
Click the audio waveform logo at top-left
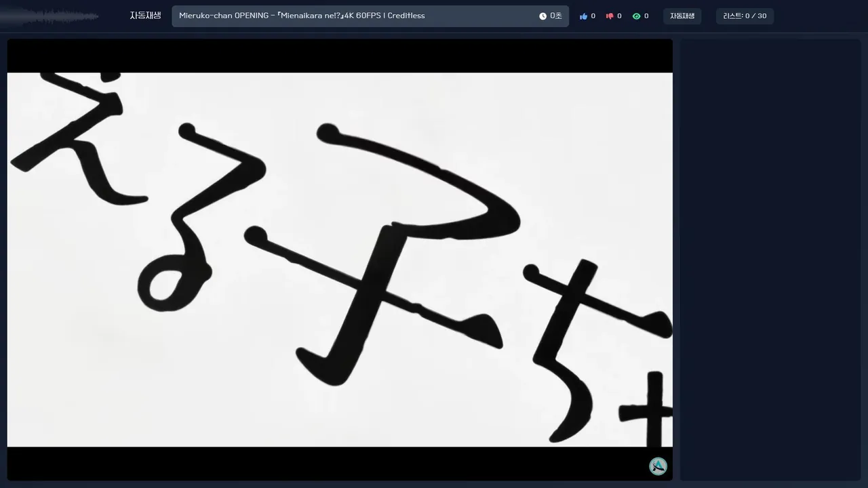tap(50, 16)
